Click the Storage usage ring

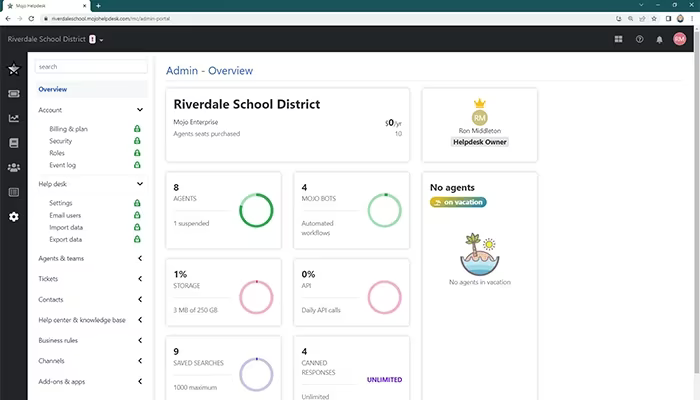(x=256, y=297)
